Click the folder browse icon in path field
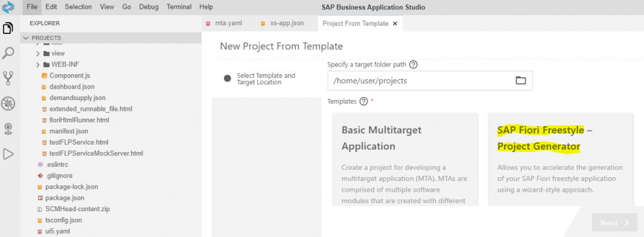The width and height of the screenshot is (644, 237). point(521,80)
